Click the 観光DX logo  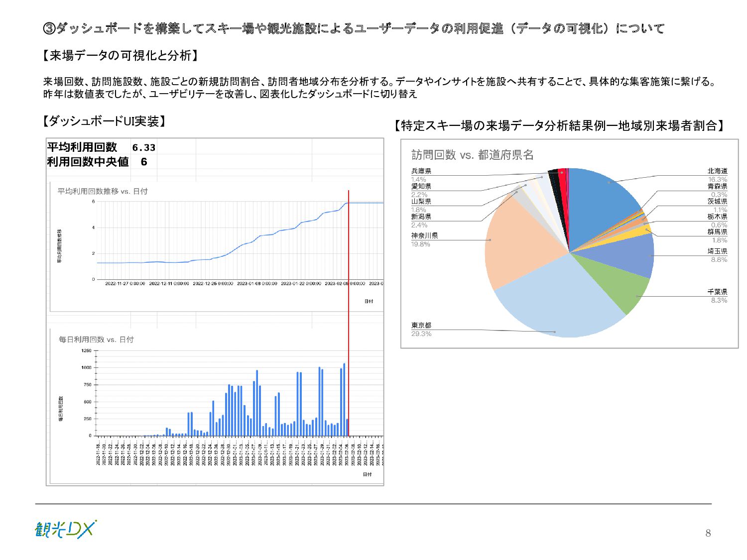coord(66,529)
